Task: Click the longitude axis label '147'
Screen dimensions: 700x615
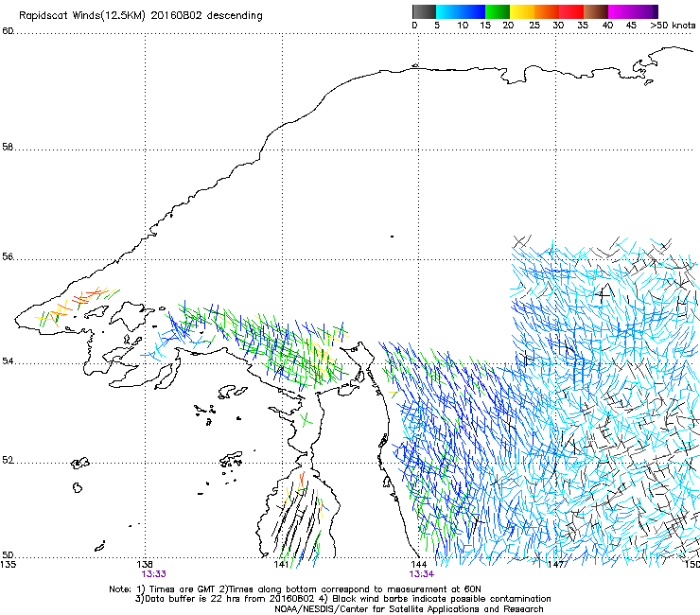Action: click(556, 564)
